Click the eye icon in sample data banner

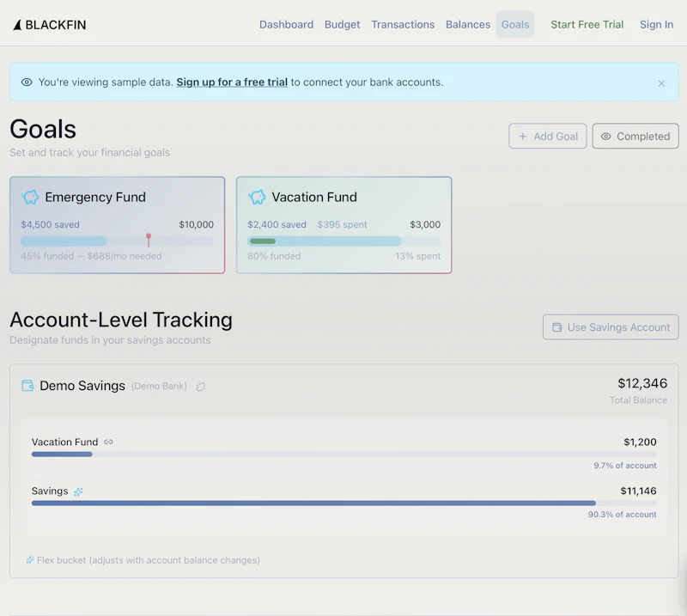point(27,82)
